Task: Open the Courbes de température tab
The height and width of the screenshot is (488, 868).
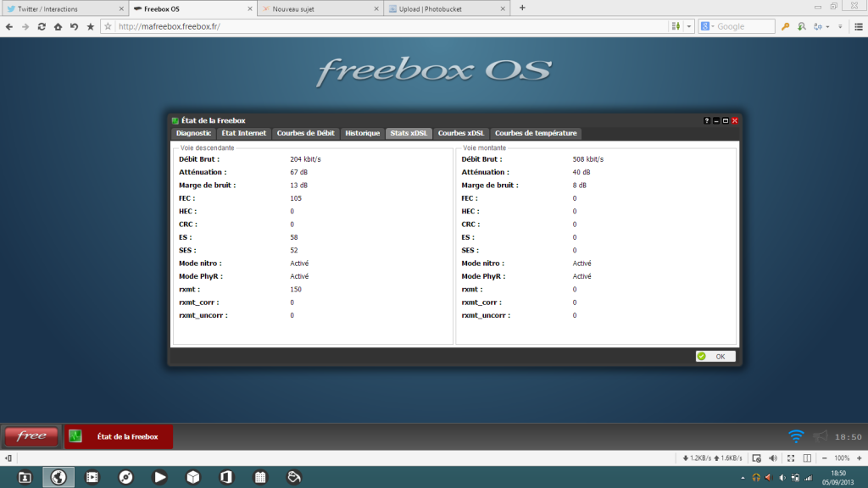Action: pyautogui.click(x=536, y=133)
